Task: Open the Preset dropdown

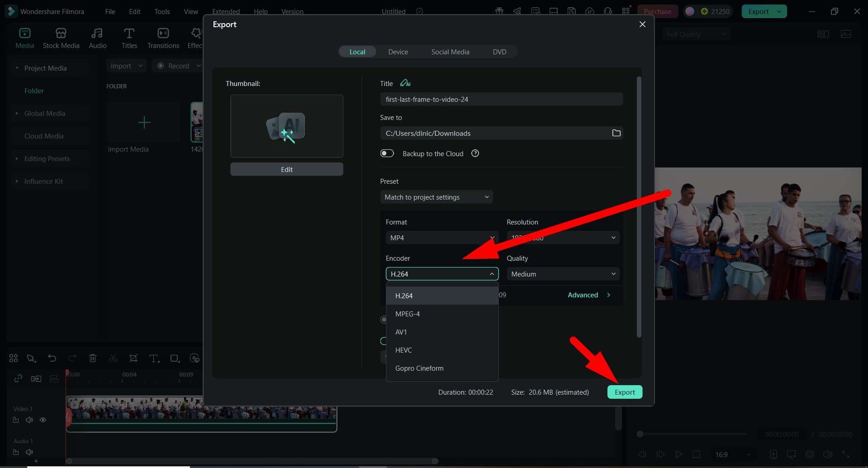Action: pos(436,197)
